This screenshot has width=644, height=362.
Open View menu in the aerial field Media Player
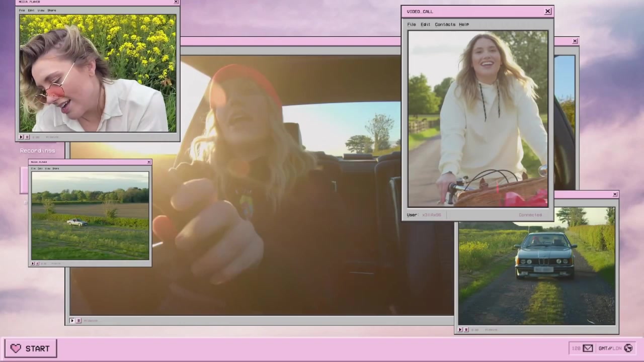click(x=48, y=168)
